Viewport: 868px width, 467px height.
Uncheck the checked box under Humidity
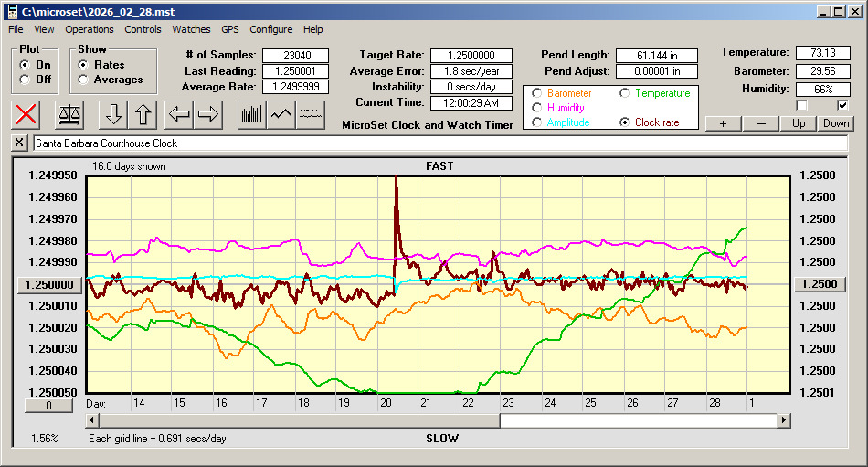[x=843, y=105]
